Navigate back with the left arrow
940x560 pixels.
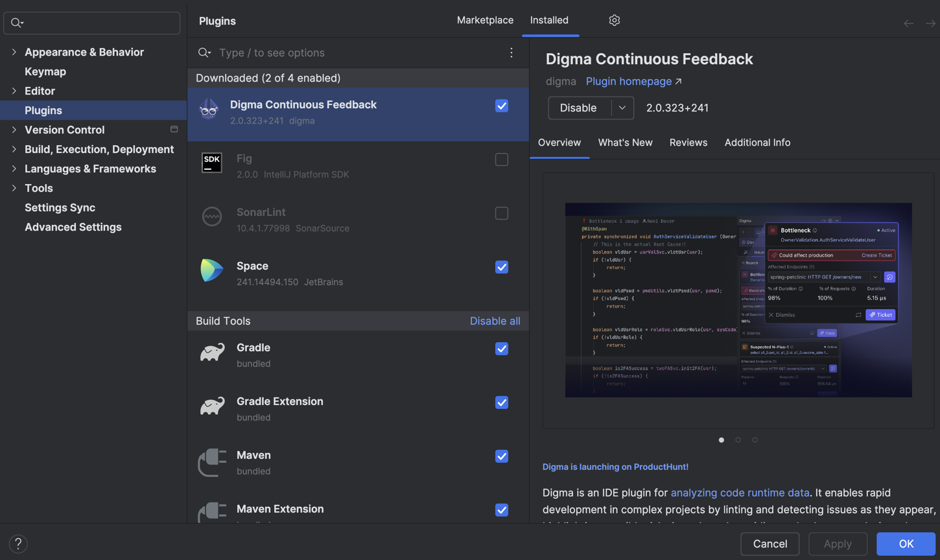[x=909, y=23]
